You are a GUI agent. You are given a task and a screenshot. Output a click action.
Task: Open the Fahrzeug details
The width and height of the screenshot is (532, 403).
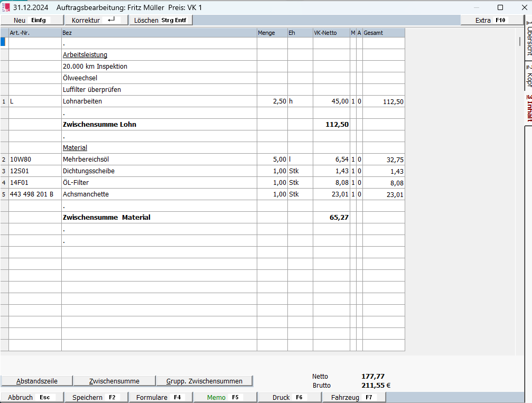pyautogui.click(x=352, y=397)
